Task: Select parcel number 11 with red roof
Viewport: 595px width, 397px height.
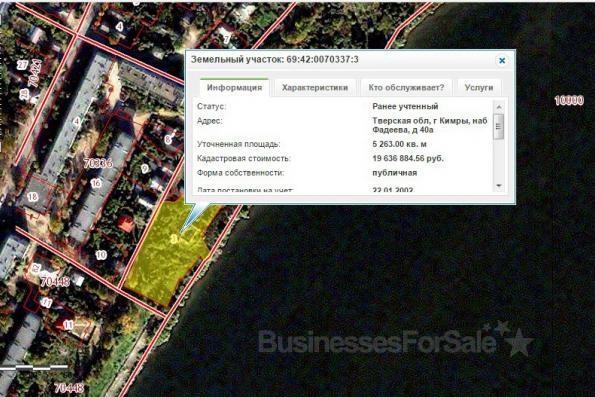Action: click(68, 325)
